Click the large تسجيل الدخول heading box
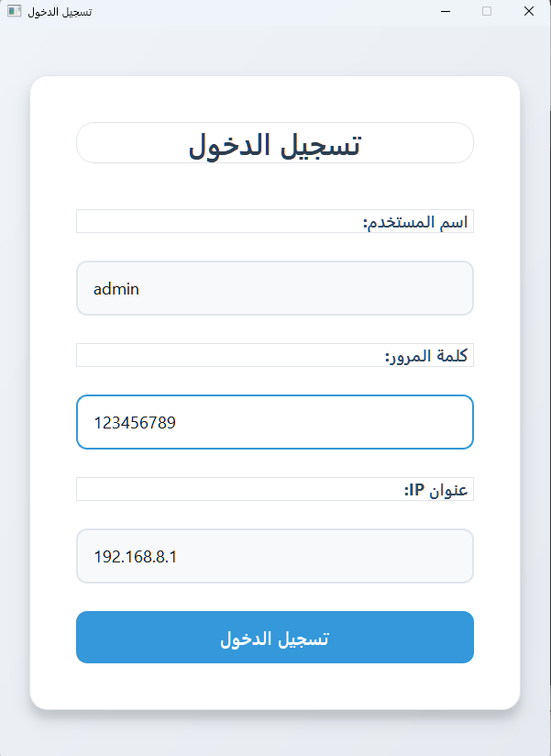This screenshot has height=756, width=551. coord(275,143)
